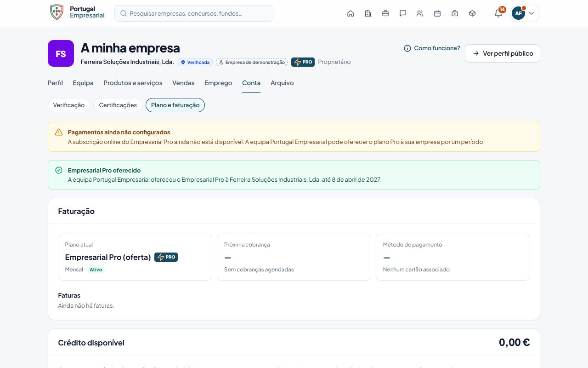588x368 pixels.
Task: Open notifications bell showing 14
Action: click(x=498, y=13)
